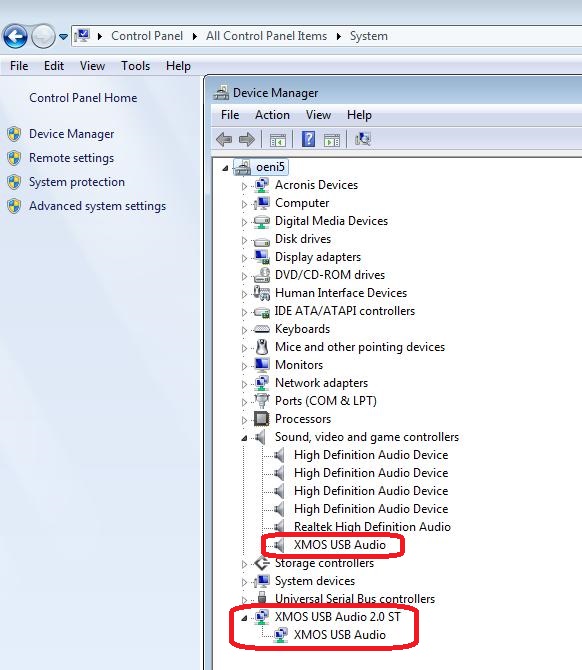The image size is (582, 670).
Task: Click the computer icon in the address bar
Action: (x=82, y=36)
